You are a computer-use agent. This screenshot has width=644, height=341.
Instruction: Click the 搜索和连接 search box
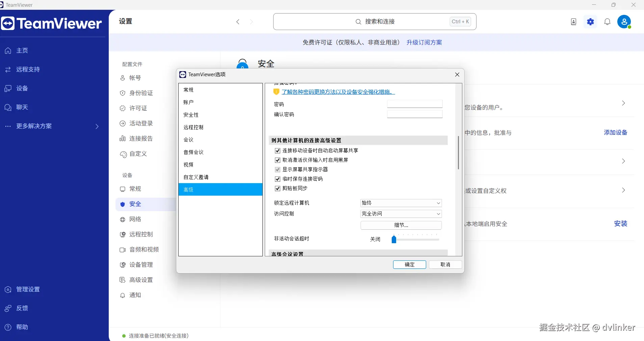point(375,22)
